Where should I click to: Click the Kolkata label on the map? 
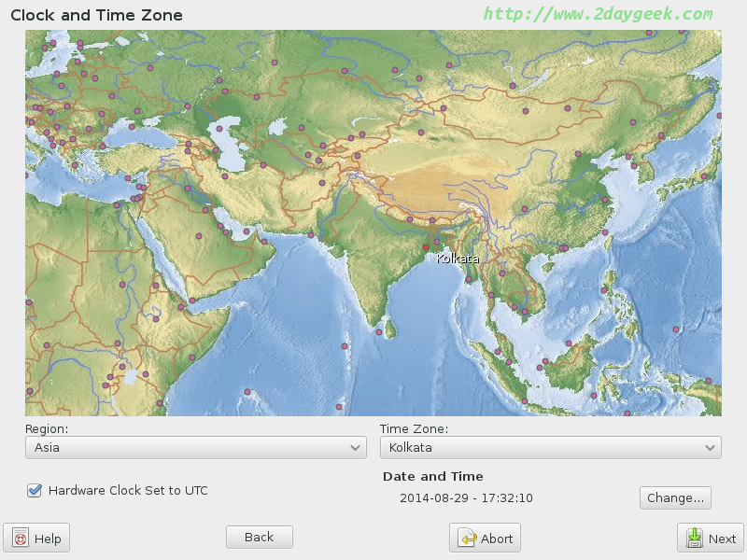[x=458, y=259]
